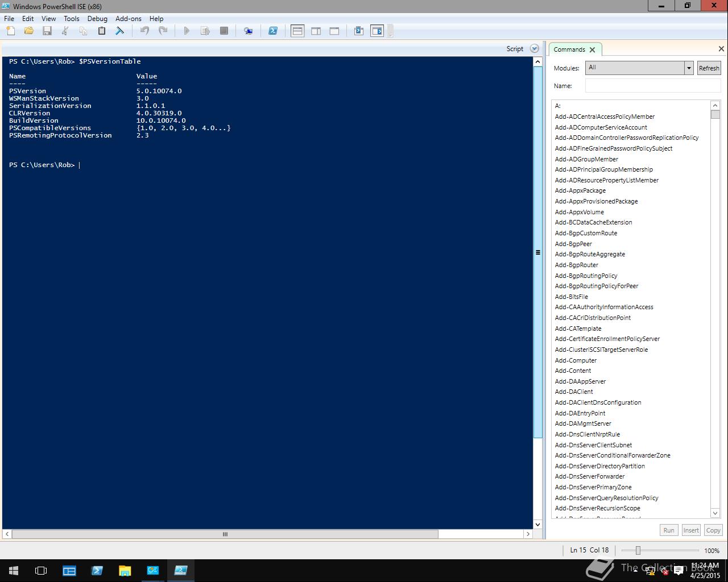Select Add-ADCentralAccessPolicyMember in the list
Viewport: 728px width, 582px height.
(x=605, y=117)
